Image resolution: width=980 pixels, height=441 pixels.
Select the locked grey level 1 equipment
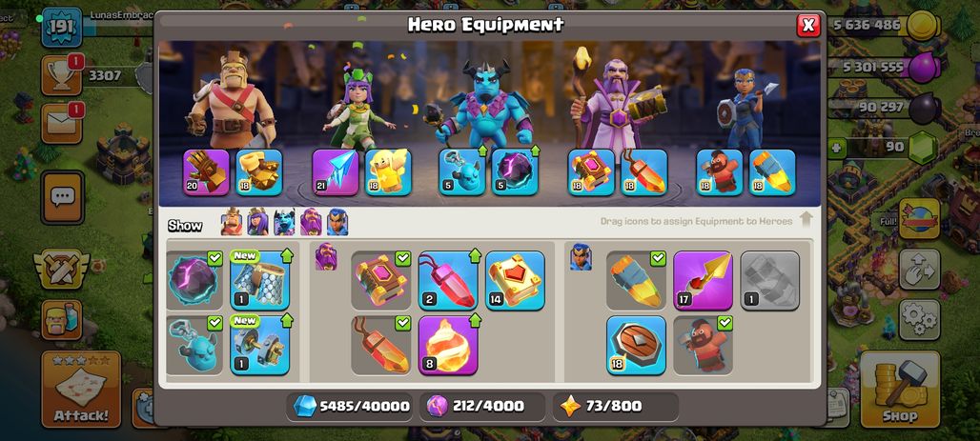pos(770,280)
